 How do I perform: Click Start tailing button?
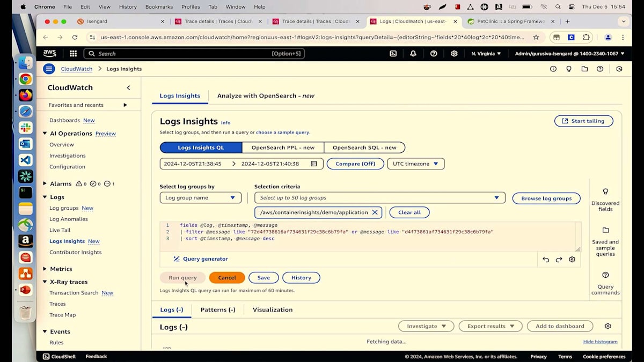583,121
